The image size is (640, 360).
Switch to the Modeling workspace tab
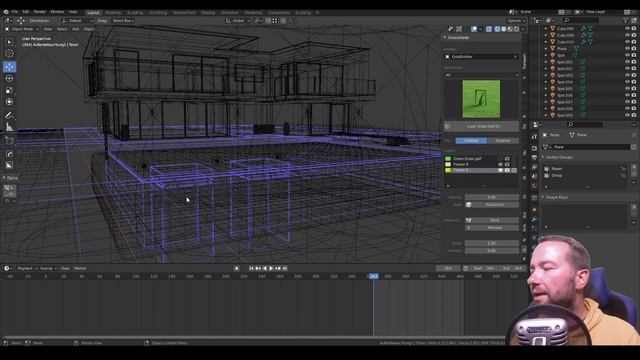[113, 13]
